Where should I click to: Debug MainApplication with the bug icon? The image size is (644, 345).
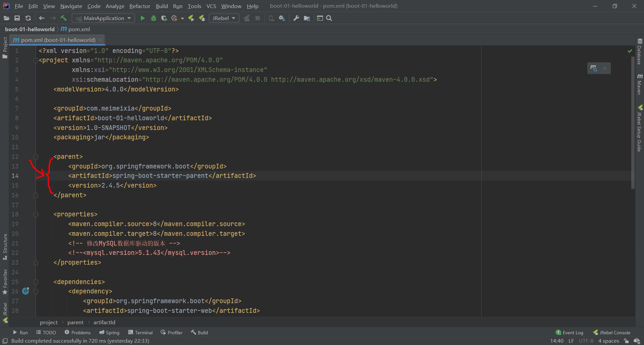pos(154,18)
